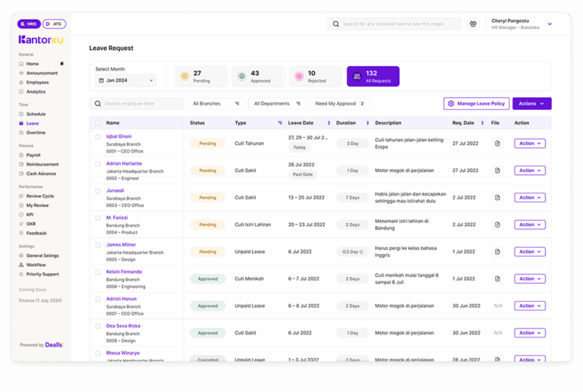Open Kelvin Fernando's employee name link
Image resolution: width=583 pixels, height=392 pixels.
[x=124, y=271]
